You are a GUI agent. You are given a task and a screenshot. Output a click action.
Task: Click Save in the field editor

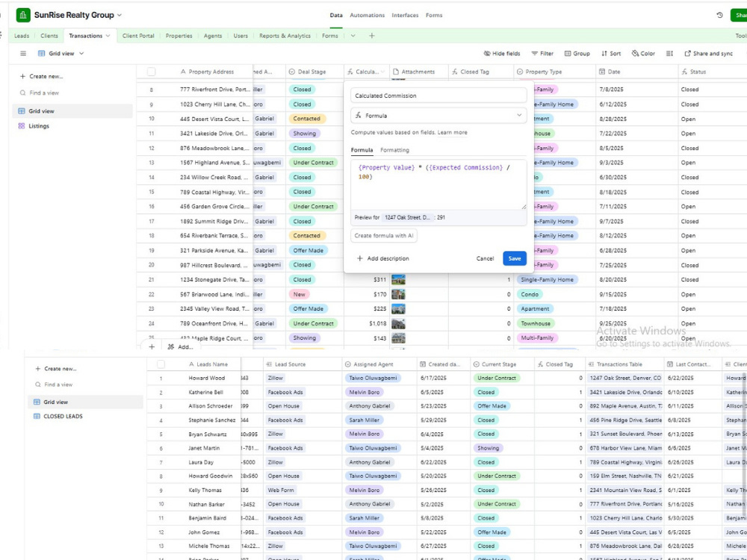515,258
